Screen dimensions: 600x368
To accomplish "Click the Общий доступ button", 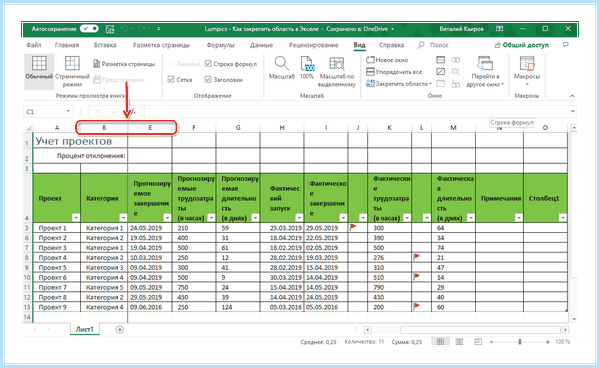I will [x=522, y=45].
